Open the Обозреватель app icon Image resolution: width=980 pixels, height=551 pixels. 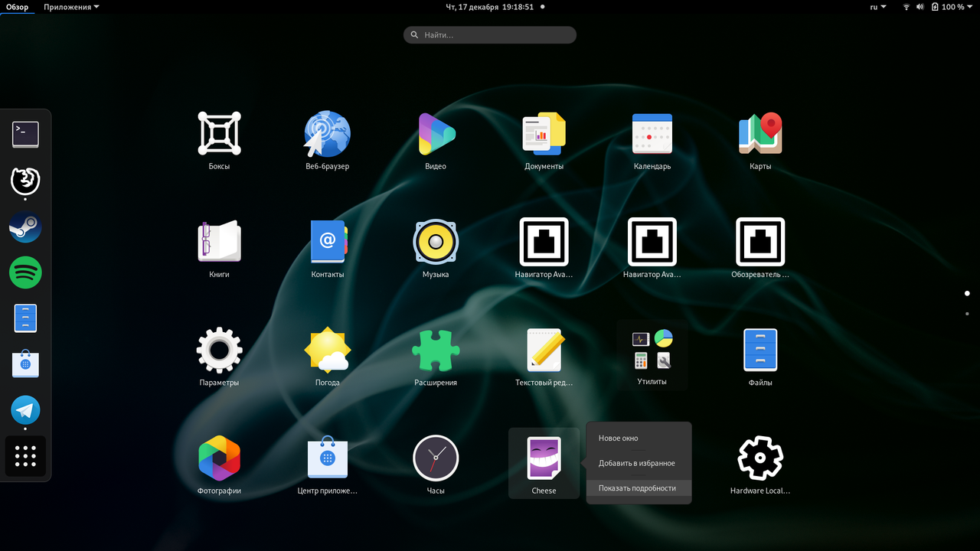pos(760,242)
